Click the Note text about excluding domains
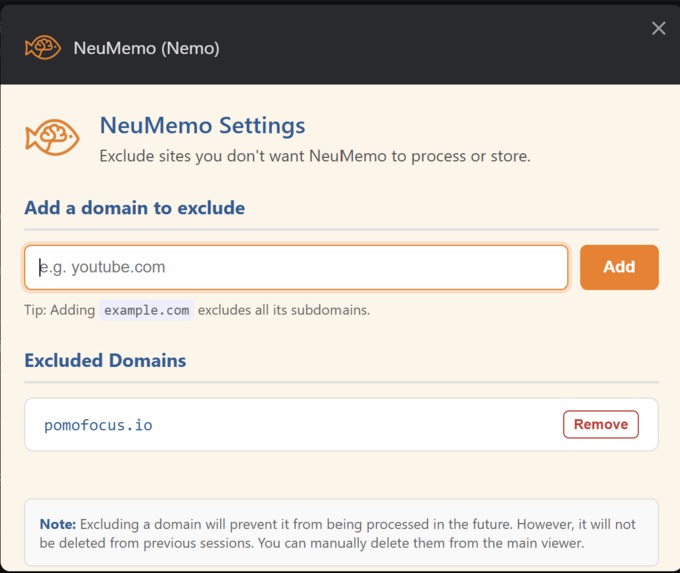 337,534
